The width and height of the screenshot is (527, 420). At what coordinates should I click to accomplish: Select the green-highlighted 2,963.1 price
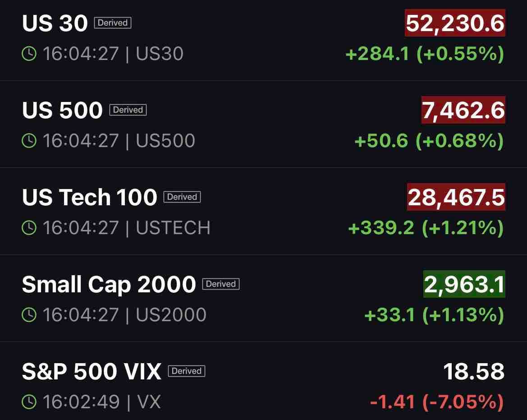tap(464, 284)
